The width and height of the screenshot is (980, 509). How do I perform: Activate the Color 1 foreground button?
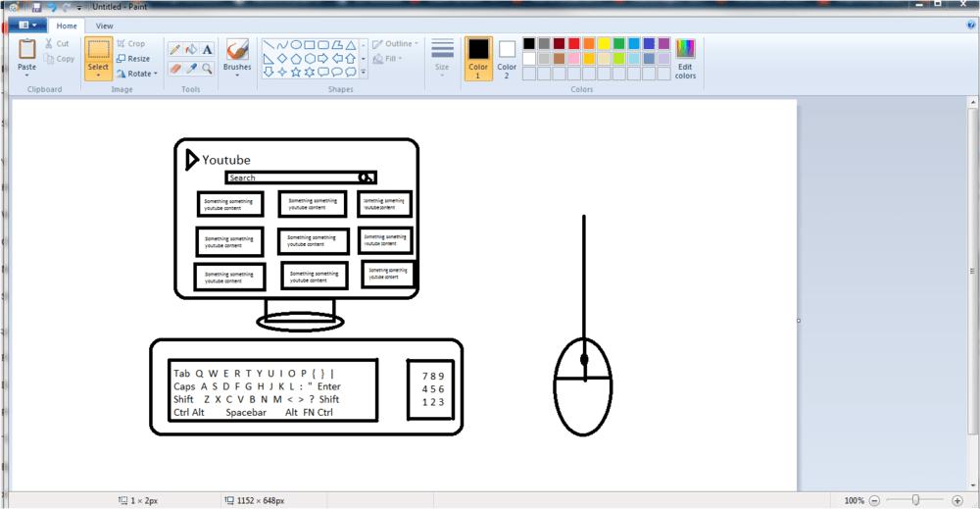point(478,58)
